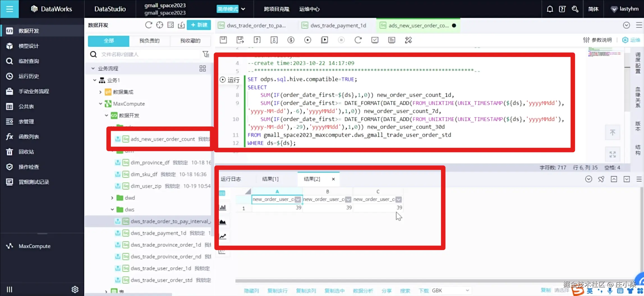
Task: Close the 结果[2] tab
Action: coord(333,179)
